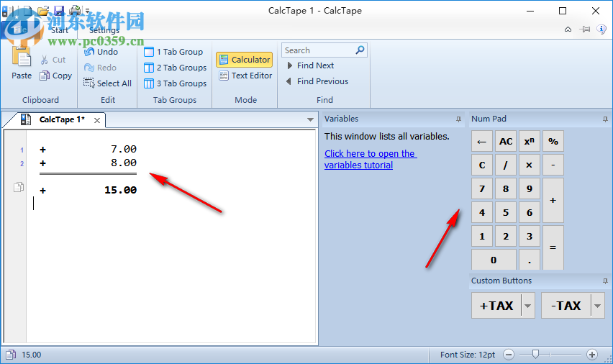Image resolution: width=613 pixels, height=364 pixels.
Task: Open the variables tutorial link
Action: pos(371,159)
